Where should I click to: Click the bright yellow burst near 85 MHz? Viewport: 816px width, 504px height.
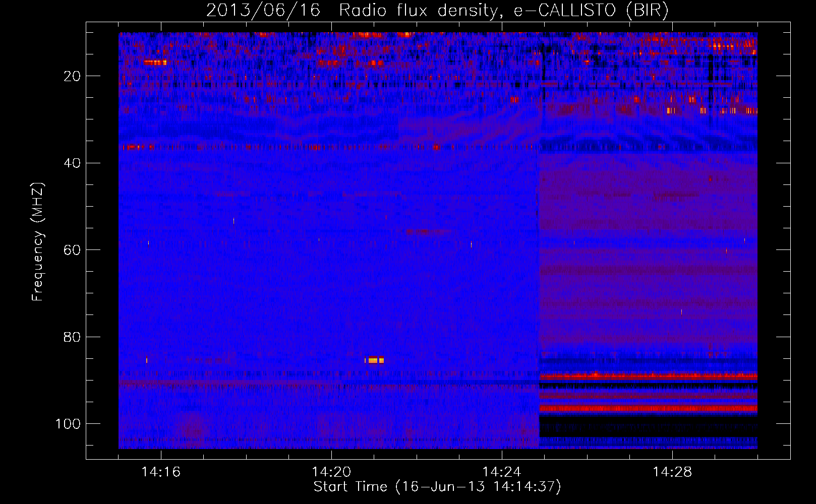coord(374,360)
